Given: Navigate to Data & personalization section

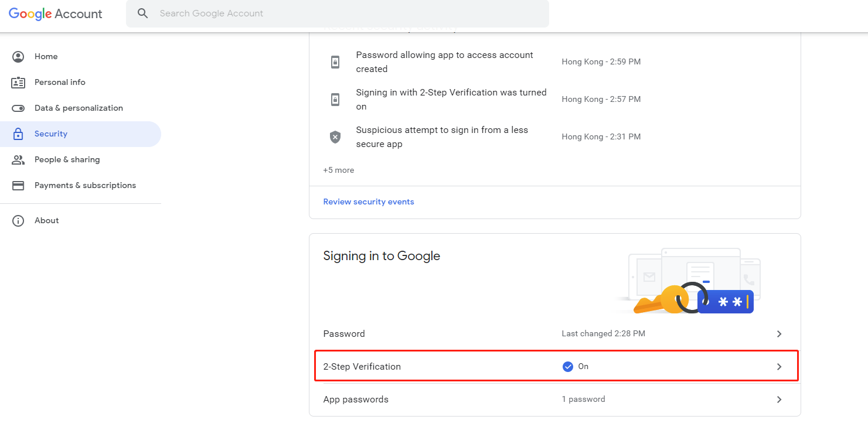Looking at the screenshot, I should pyautogui.click(x=79, y=108).
